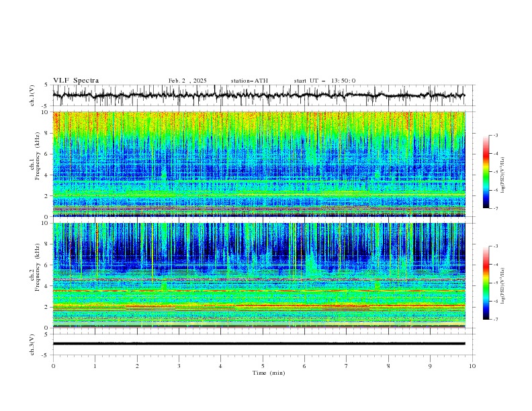Click the time axis tick label '7'
Viewport: 532px width, 411px height.
click(x=347, y=366)
